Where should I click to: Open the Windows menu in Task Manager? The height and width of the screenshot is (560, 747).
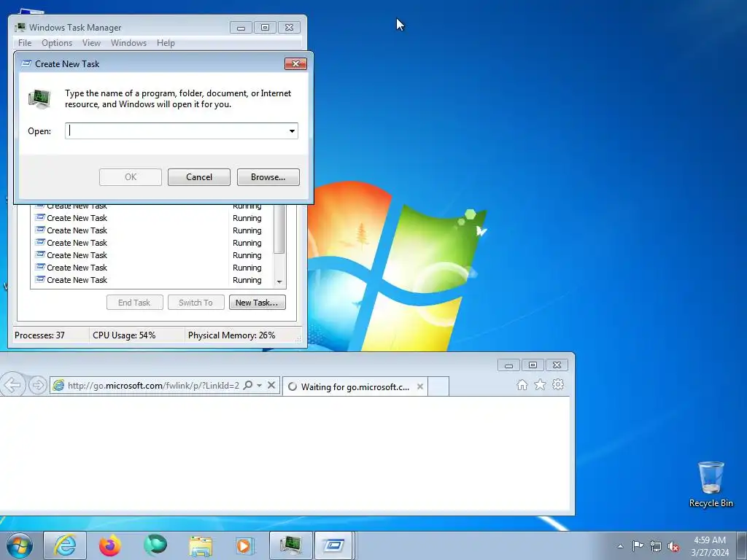click(128, 43)
